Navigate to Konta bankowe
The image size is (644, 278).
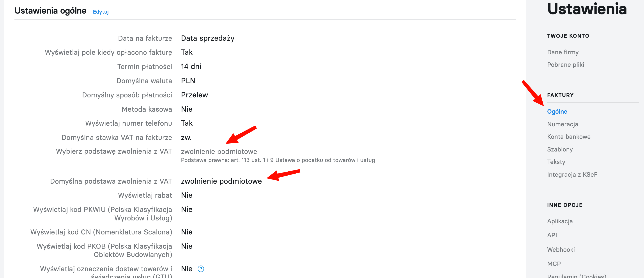point(569,137)
